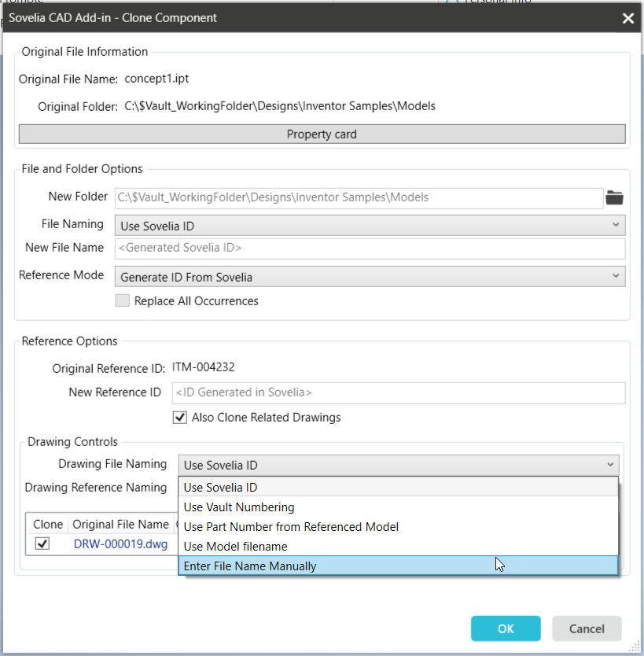644x656 pixels.
Task: Collapse the Drawing File Naming dropdown
Action: pyautogui.click(x=399, y=465)
